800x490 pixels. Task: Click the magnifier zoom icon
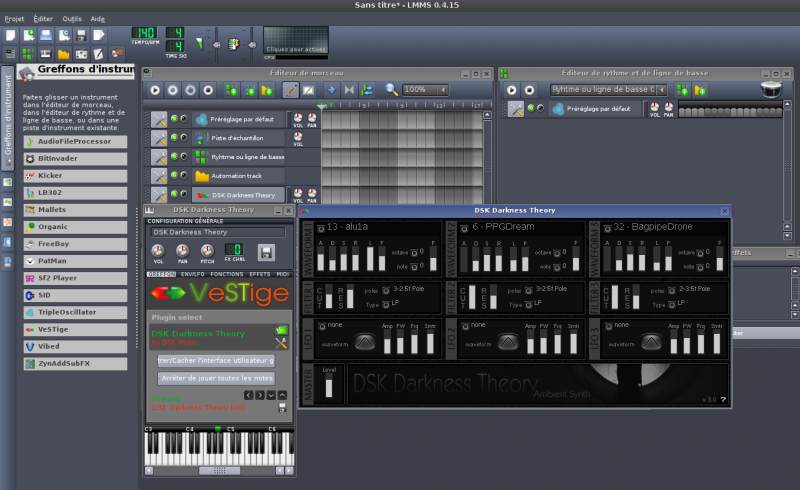tap(392, 90)
